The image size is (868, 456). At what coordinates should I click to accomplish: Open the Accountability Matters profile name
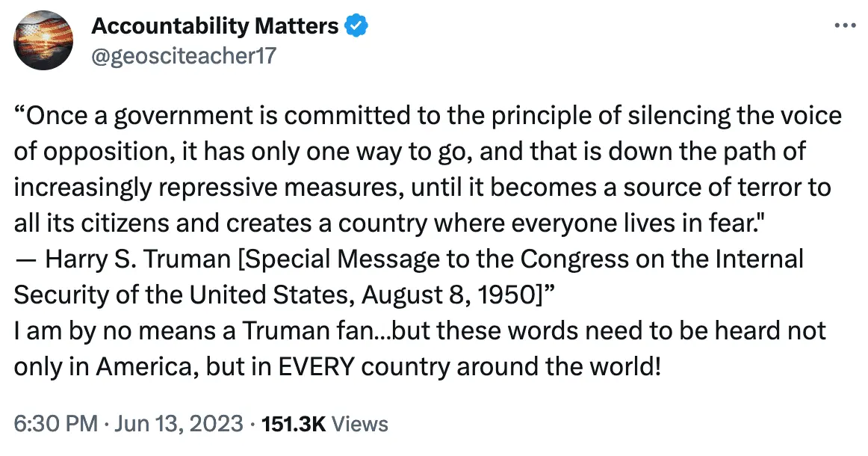click(x=214, y=27)
